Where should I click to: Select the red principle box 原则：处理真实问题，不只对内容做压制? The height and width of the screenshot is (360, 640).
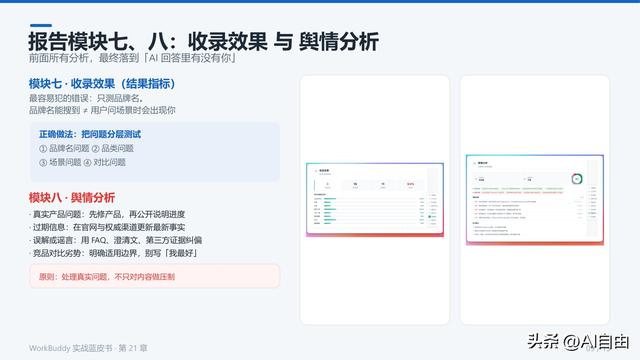[155, 276]
